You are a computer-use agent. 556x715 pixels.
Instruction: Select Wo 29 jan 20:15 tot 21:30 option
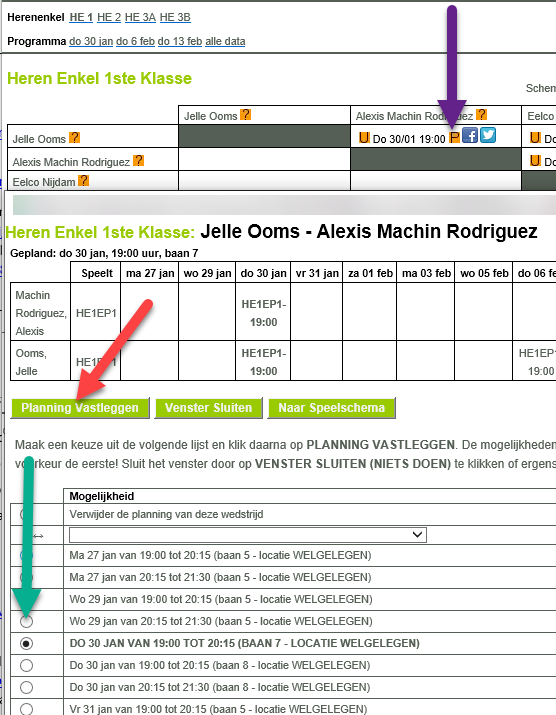(x=26, y=621)
